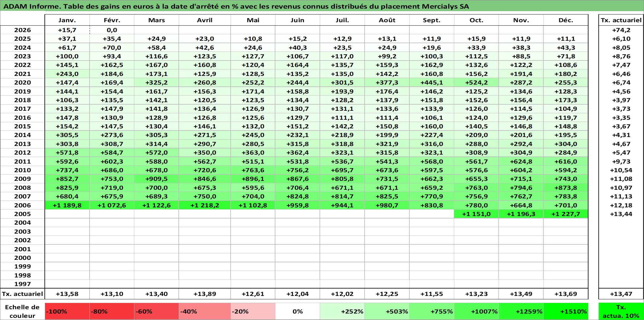The image size is (644, 320).
Task: Click the +1007% green scale swatch
Action: [476, 311]
